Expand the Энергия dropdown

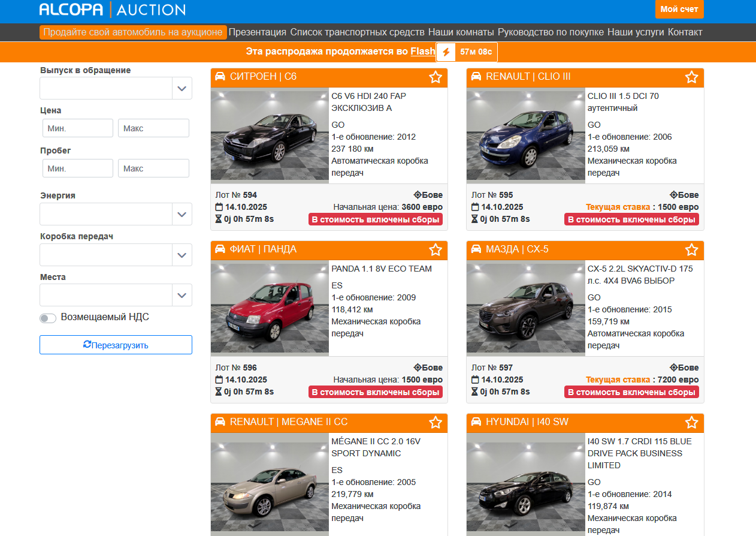tap(116, 214)
